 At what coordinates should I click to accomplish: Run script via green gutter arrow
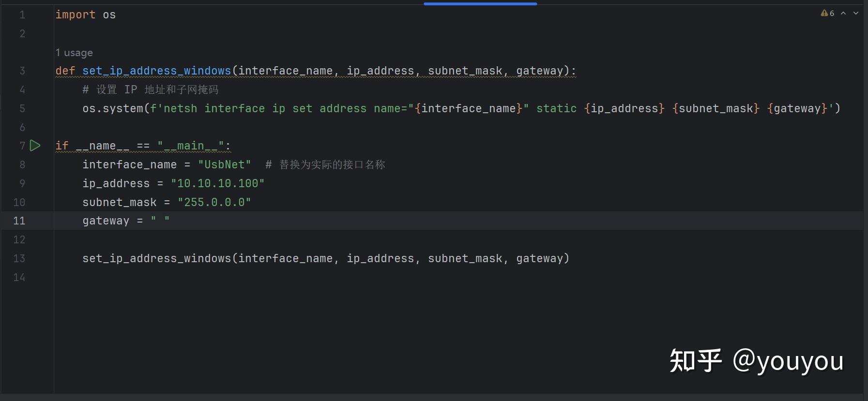tap(35, 146)
